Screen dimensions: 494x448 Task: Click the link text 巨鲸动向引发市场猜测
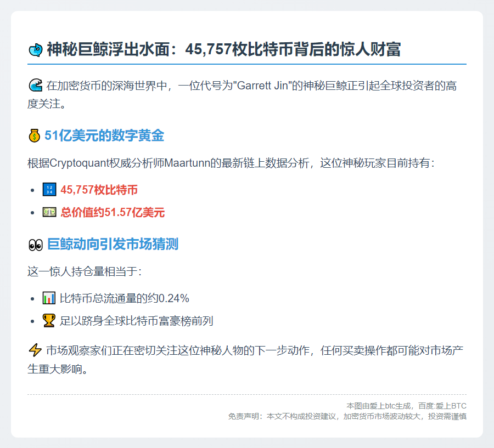115,244
